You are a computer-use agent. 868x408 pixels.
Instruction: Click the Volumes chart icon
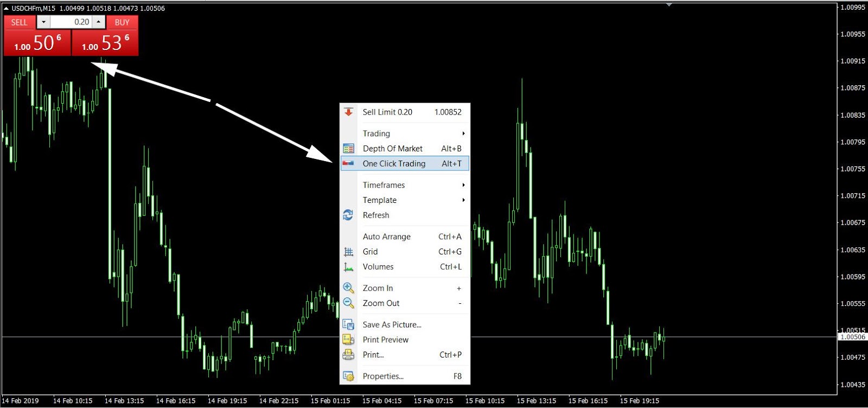tap(348, 267)
